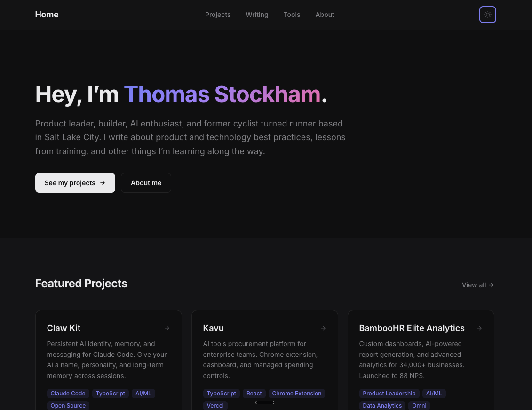The height and width of the screenshot is (410, 532).
Task: Click the React tag on Kavu card
Action: [254, 394]
